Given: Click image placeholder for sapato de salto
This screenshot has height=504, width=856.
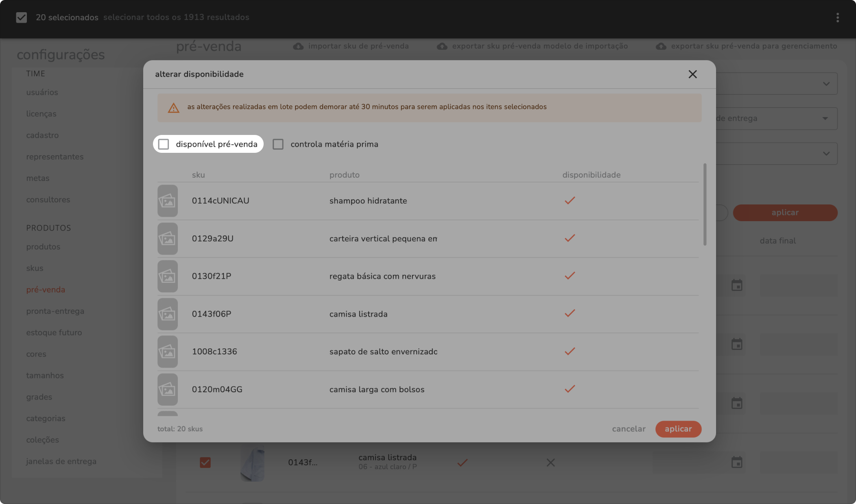Looking at the screenshot, I should [x=168, y=352].
